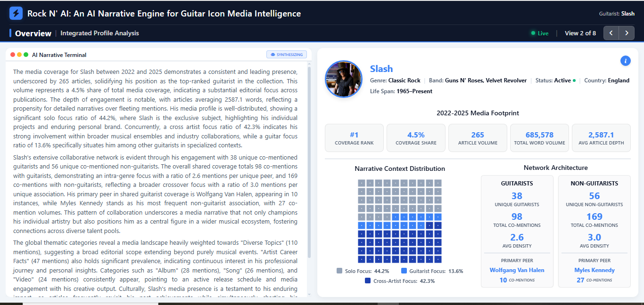Click the Guitarist Focus legend swatch
The height and width of the screenshot is (305, 644).
point(404,271)
